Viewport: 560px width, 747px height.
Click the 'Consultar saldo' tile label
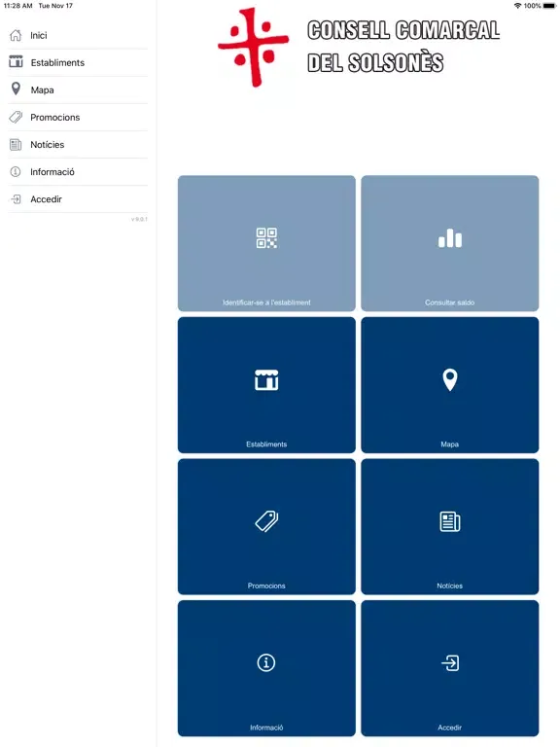point(450,302)
